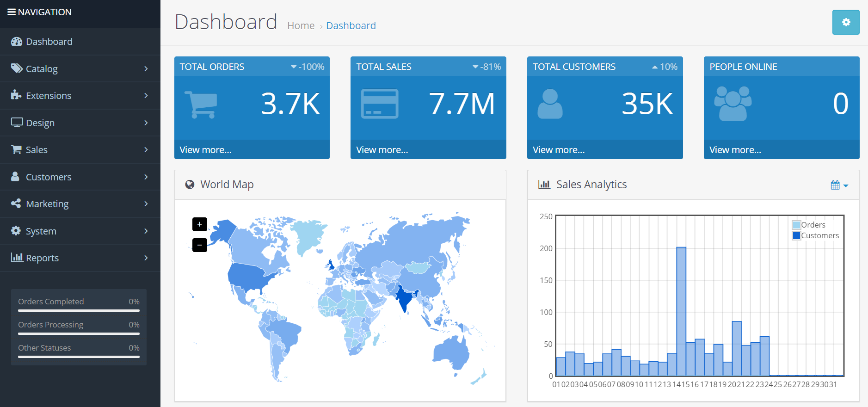
Task: Open the Sales Analytics calendar range dropdown
Action: pyautogui.click(x=839, y=185)
